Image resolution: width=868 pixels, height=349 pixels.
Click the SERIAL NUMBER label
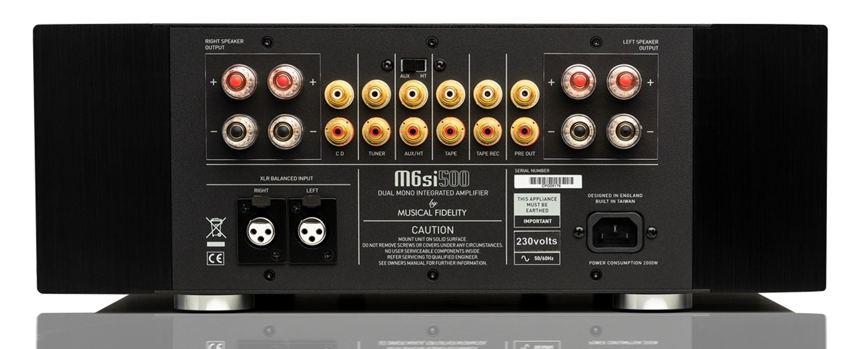click(532, 171)
